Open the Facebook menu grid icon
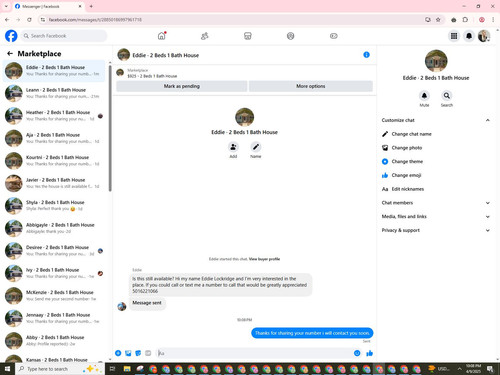Screen dimensions: 500x375 point(454,36)
